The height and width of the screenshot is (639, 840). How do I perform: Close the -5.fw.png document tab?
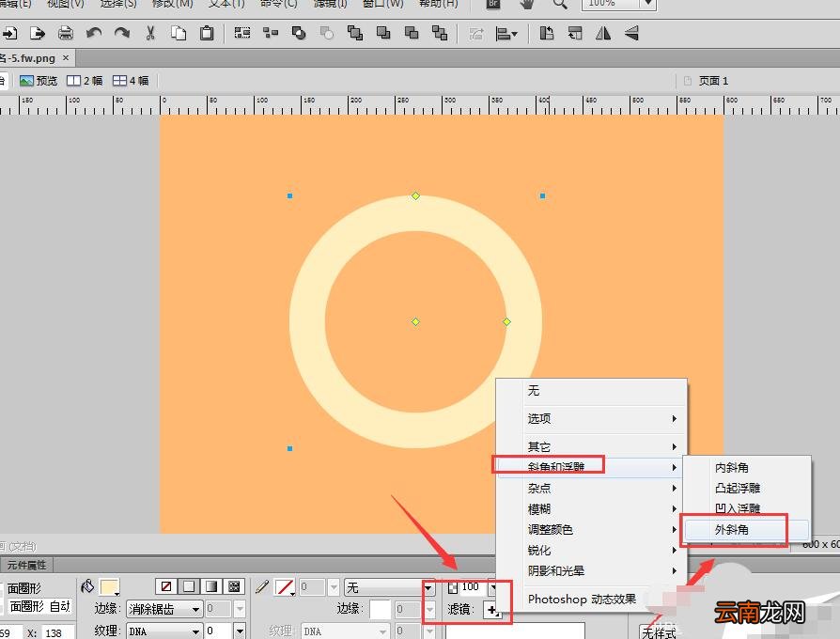[x=66, y=57]
